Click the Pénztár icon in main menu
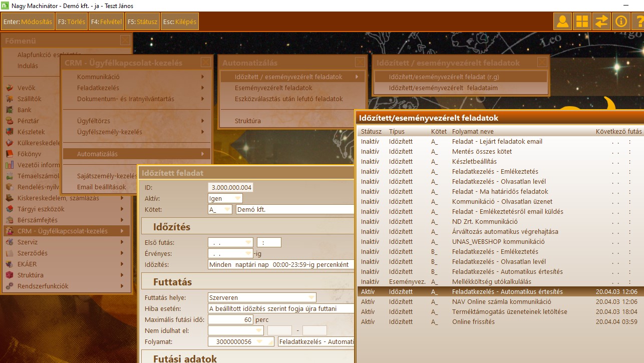This screenshot has width=644, height=363. (x=9, y=121)
